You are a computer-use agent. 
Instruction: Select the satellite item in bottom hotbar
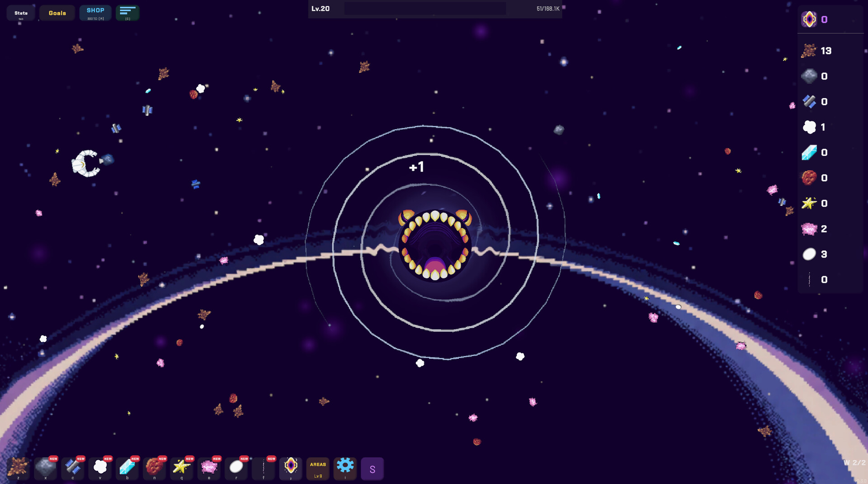(x=73, y=468)
